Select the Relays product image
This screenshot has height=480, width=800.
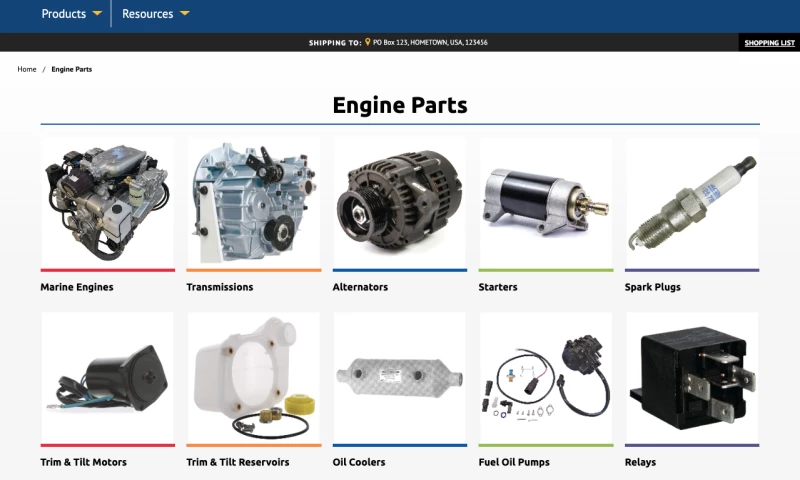tap(692, 378)
